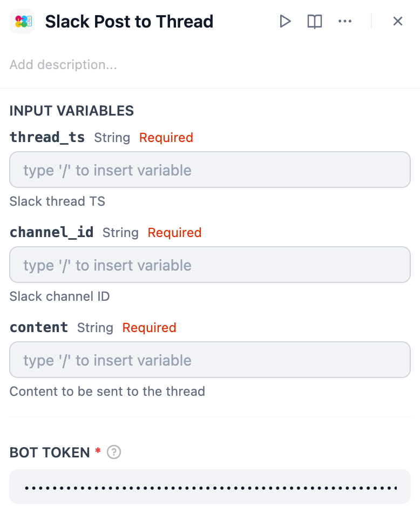Click the BOT TOKEN section label

pos(50,453)
